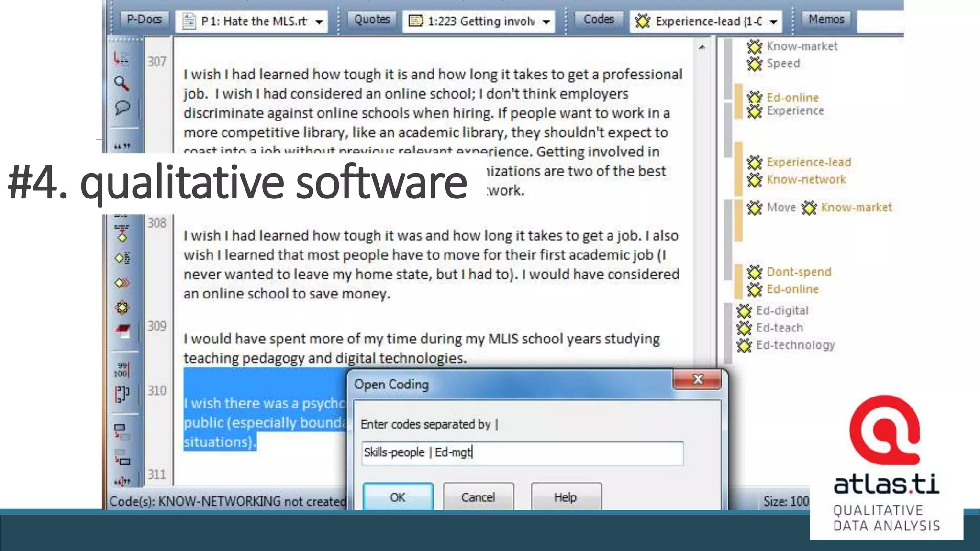Click the diamond with red chevrons coding icon
This screenshot has width=980, height=551.
[x=122, y=283]
